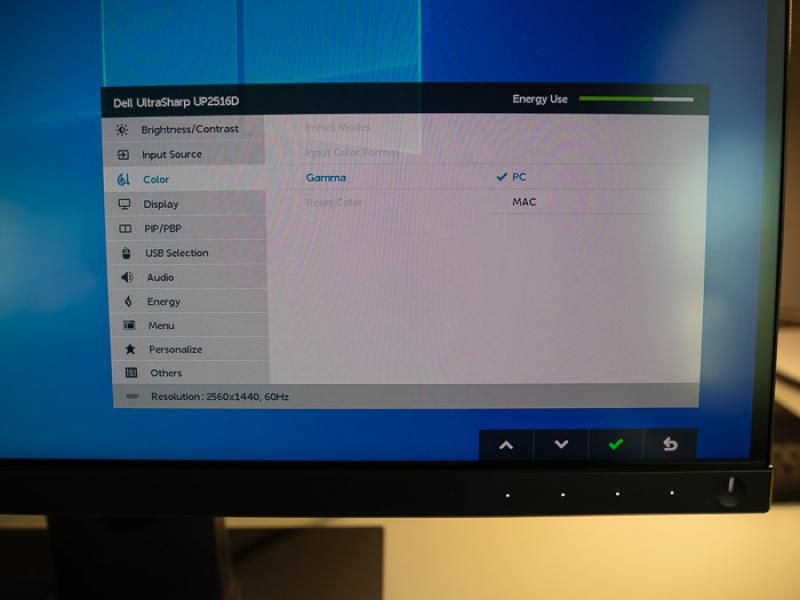Viewport: 800px width, 600px height.
Task: Open the USB Selection menu
Action: (x=188, y=253)
